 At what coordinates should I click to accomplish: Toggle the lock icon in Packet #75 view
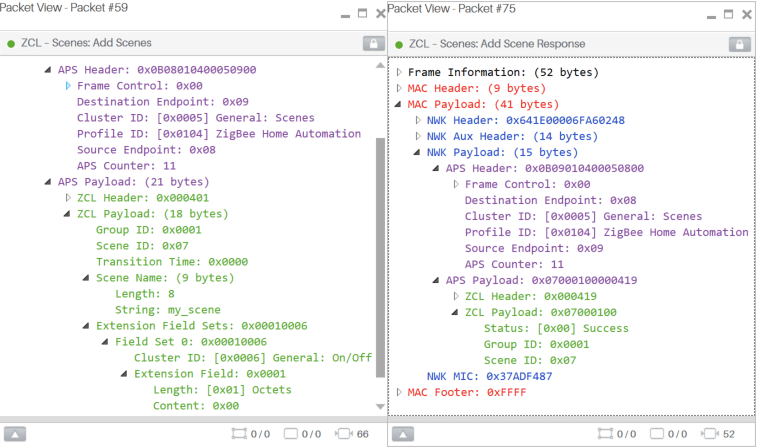pos(739,44)
